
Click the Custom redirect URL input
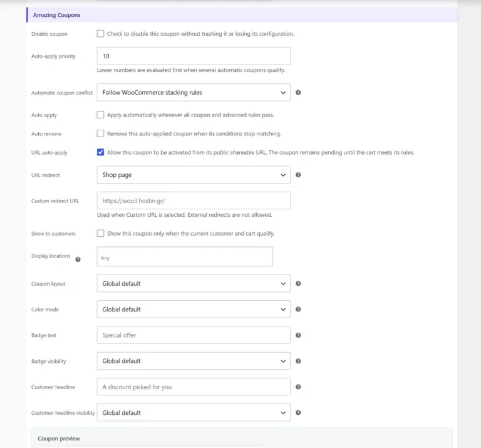coord(194,201)
